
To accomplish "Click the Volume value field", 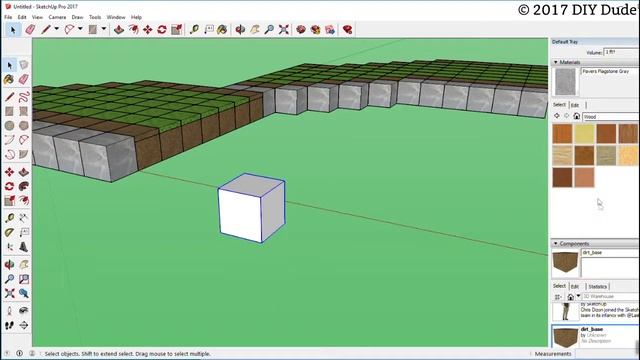I will coord(621,52).
